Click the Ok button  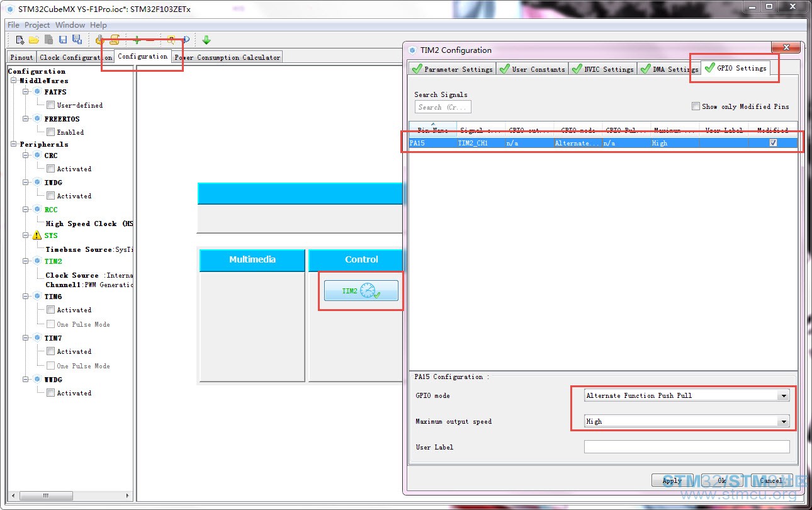pos(721,480)
